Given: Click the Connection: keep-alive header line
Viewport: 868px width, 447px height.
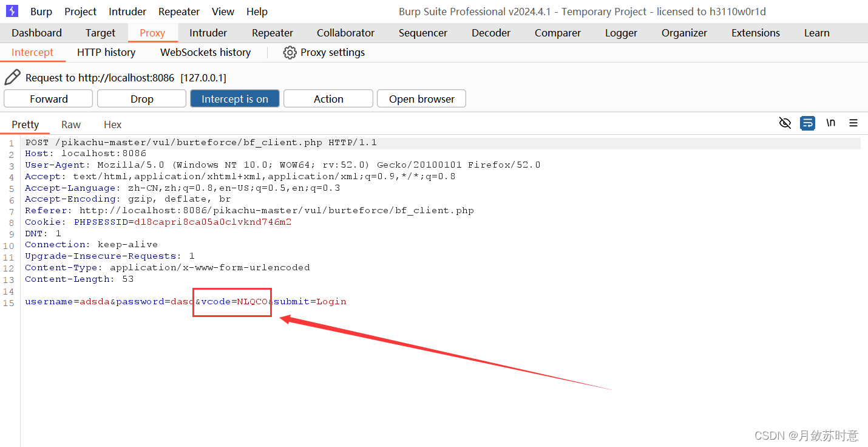Looking at the screenshot, I should pos(92,244).
